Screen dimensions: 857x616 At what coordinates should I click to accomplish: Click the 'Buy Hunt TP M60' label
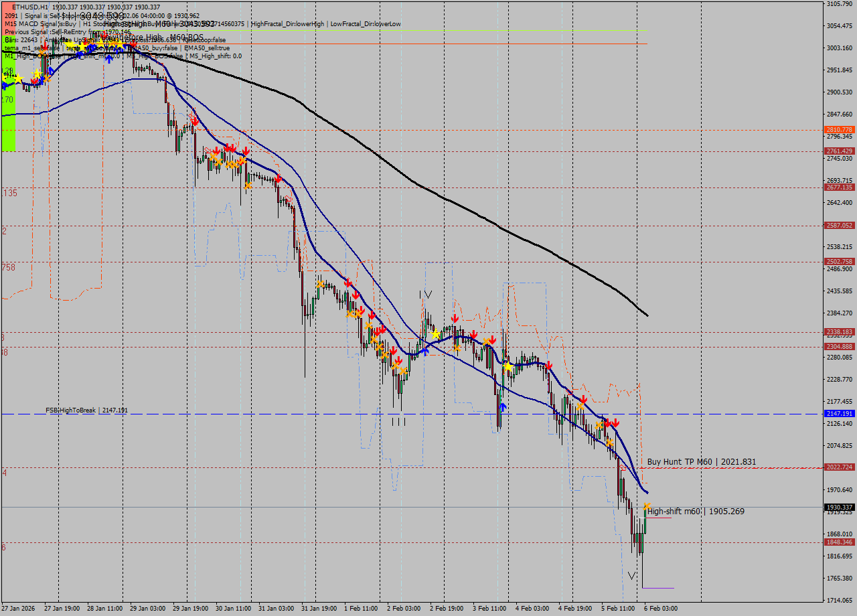[x=701, y=462]
